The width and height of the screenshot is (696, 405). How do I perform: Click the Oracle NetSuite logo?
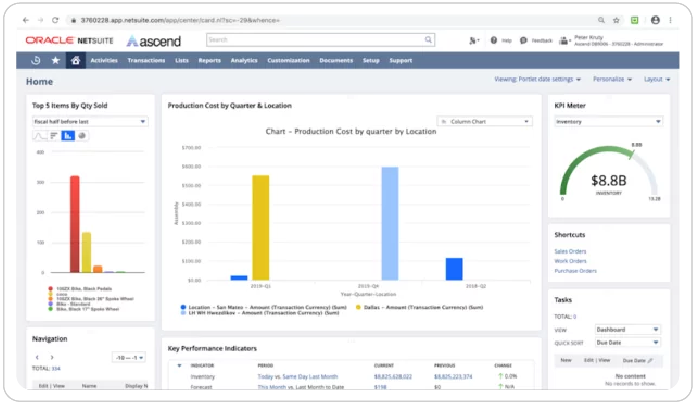tap(69, 40)
